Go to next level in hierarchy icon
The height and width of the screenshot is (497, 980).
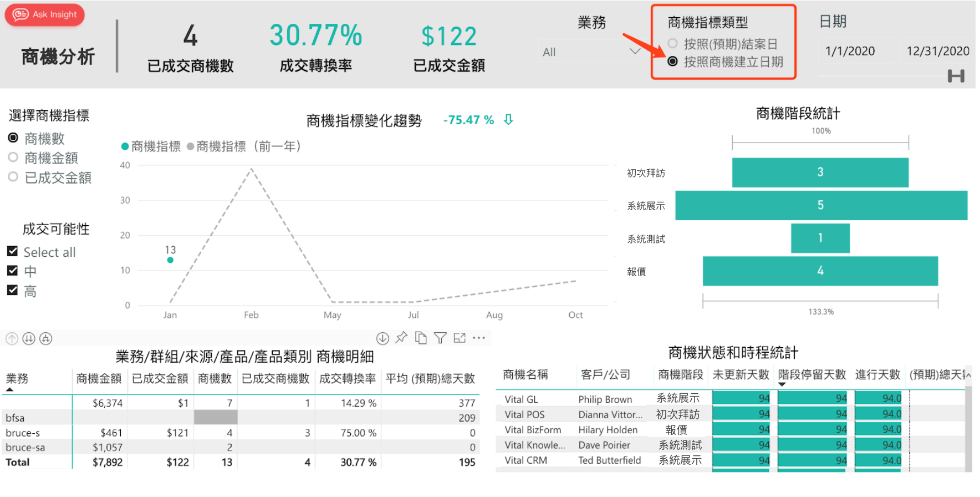pyautogui.click(x=29, y=338)
